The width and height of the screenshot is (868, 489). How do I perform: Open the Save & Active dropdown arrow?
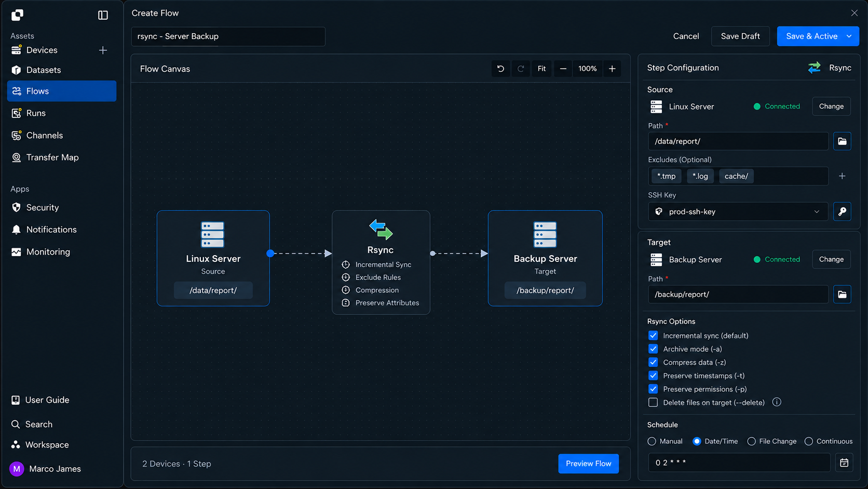(x=849, y=36)
